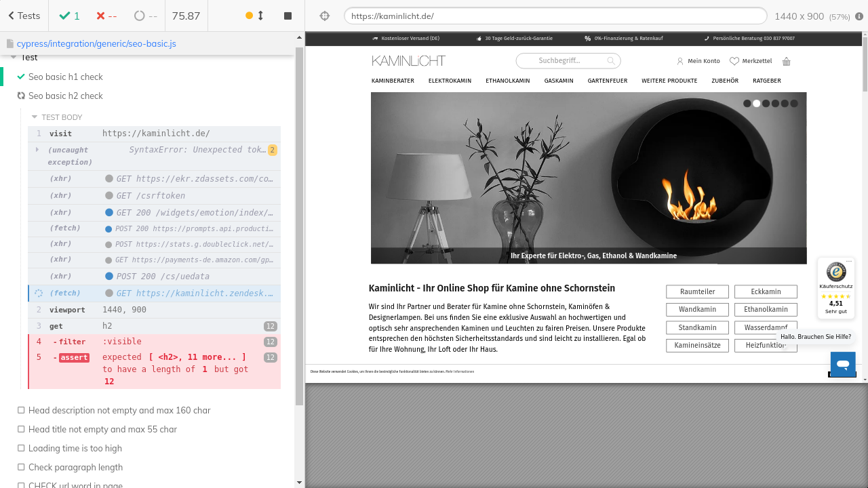The height and width of the screenshot is (488, 868).
Task: Open the blue chat widget button
Action: 843,364
